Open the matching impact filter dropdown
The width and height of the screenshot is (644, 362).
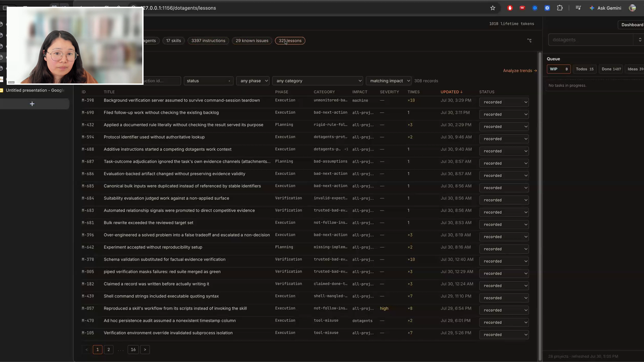point(388,81)
